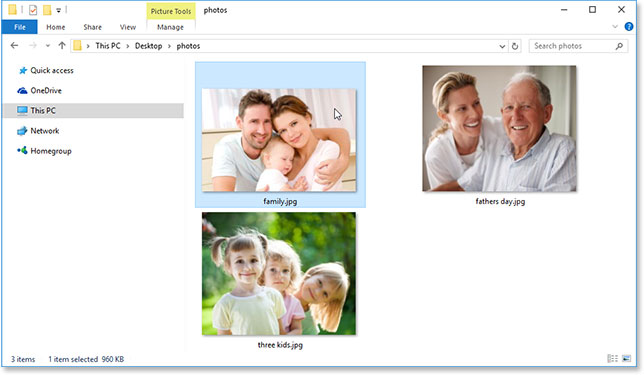
Task: Open the address bar history dropdown
Action: (502, 46)
